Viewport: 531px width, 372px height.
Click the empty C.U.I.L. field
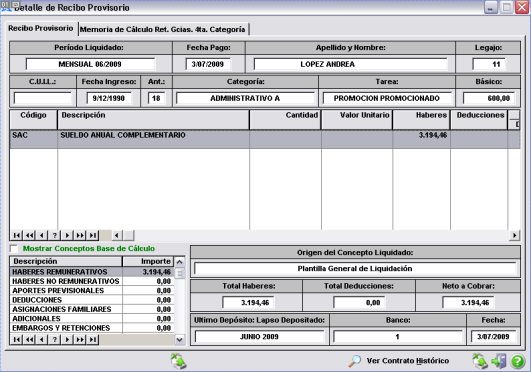[x=43, y=98]
